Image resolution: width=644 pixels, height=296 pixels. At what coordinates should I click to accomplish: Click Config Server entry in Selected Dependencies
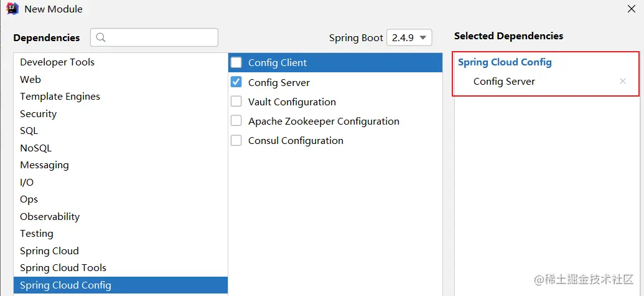point(504,82)
